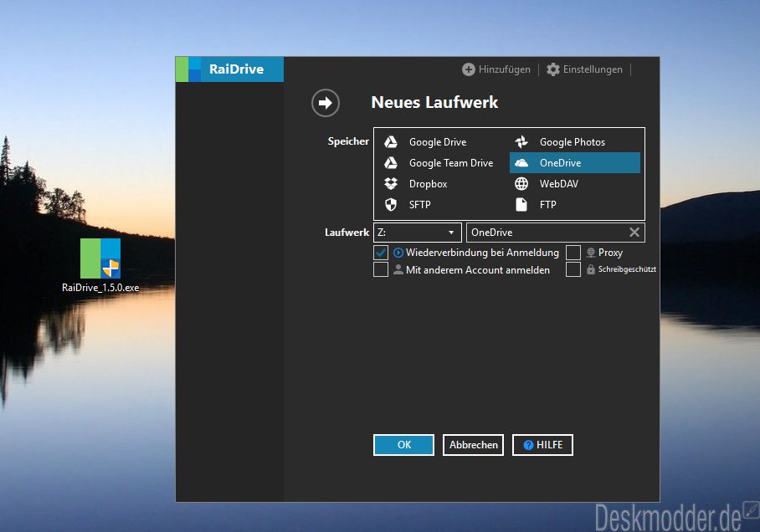The image size is (760, 532).
Task: Confirm with the OK button
Action: tap(403, 445)
